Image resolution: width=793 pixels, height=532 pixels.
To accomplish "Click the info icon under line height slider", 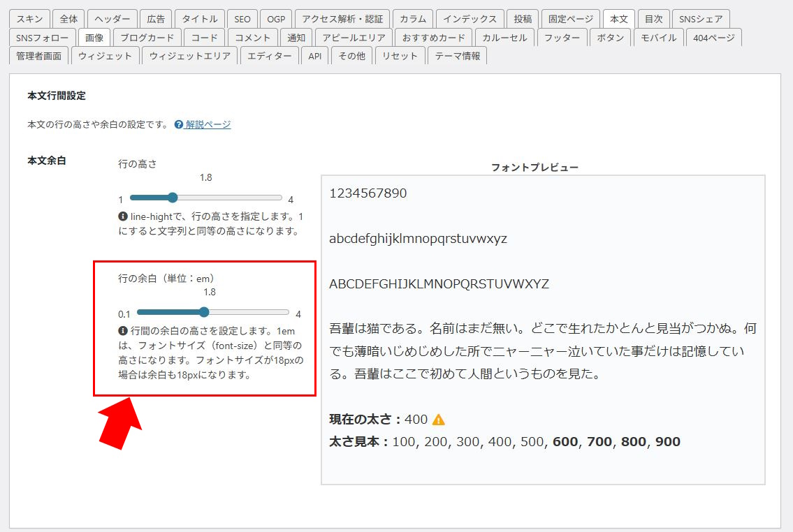I will tap(123, 217).
